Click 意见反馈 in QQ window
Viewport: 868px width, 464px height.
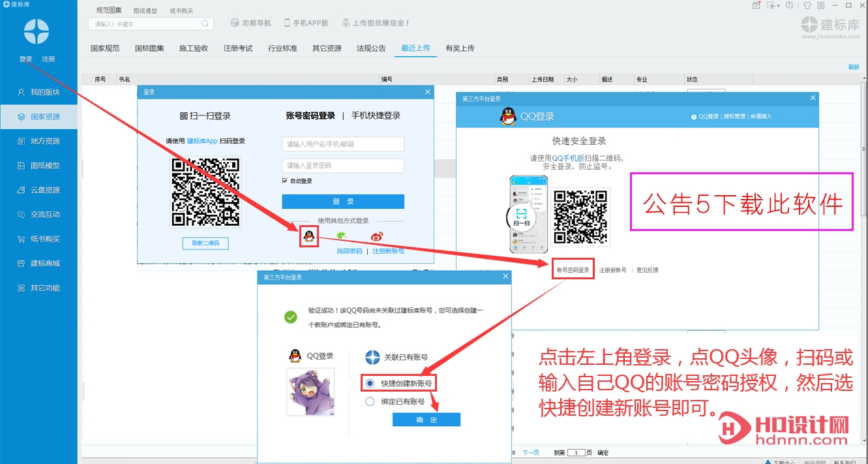647,270
